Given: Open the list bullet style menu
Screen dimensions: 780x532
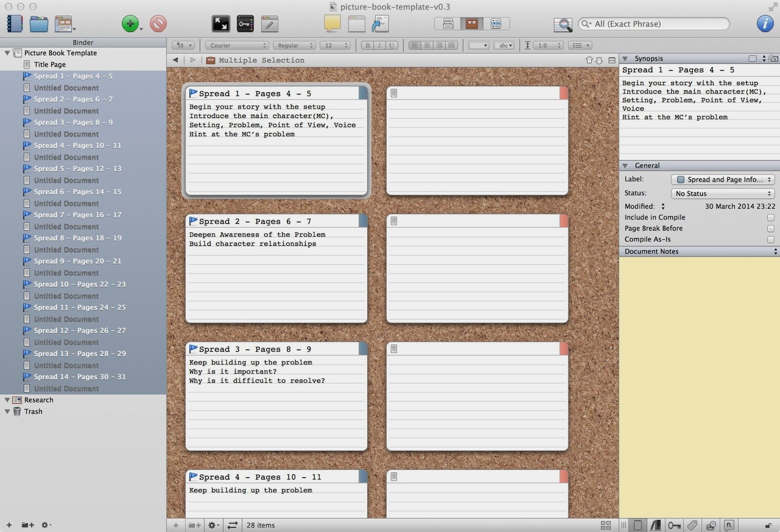Looking at the screenshot, I should tap(581, 45).
